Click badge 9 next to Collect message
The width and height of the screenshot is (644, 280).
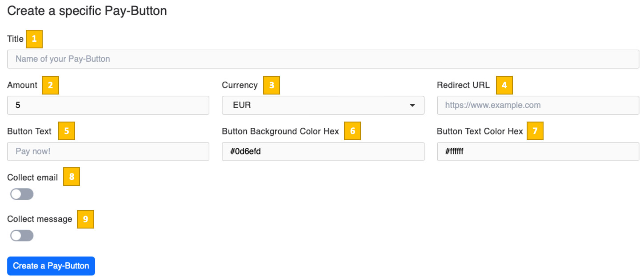[x=86, y=219]
